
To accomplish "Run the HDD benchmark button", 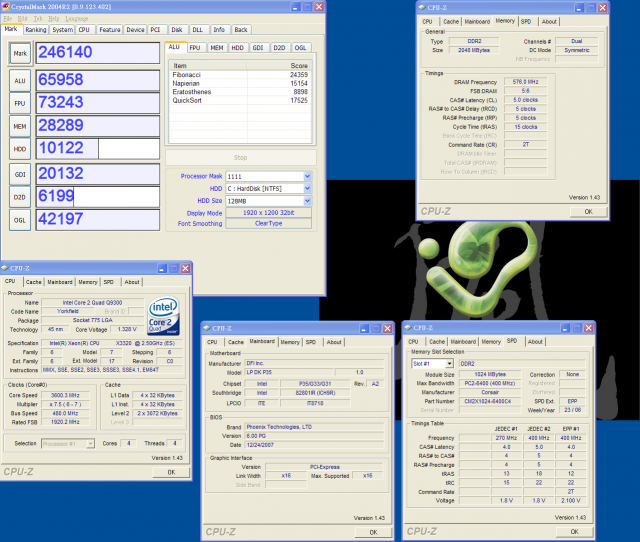I will [20, 149].
